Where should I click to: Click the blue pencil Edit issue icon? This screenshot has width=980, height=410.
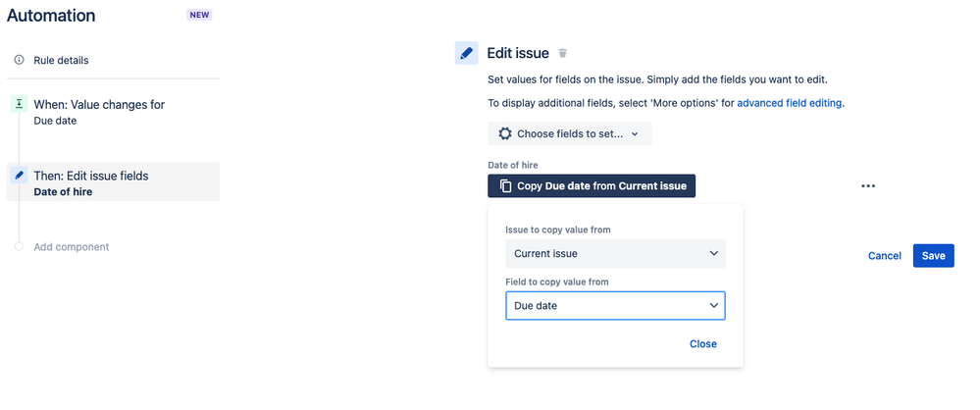(x=466, y=53)
